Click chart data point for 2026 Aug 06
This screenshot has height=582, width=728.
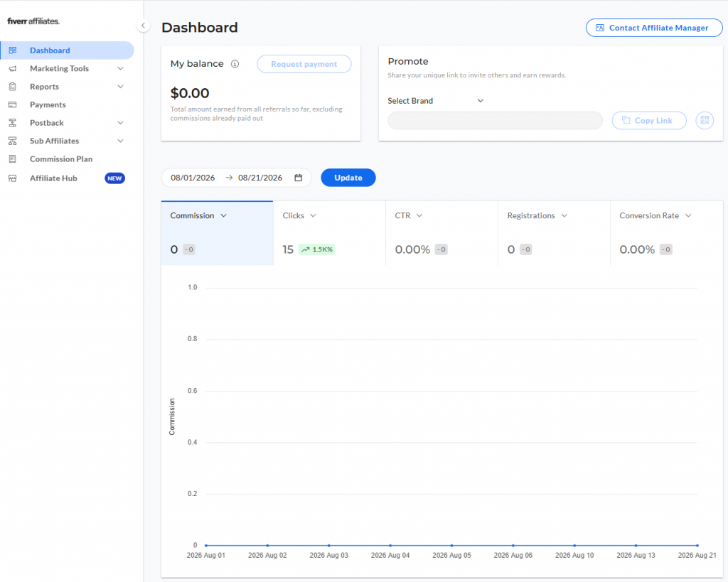click(513, 545)
